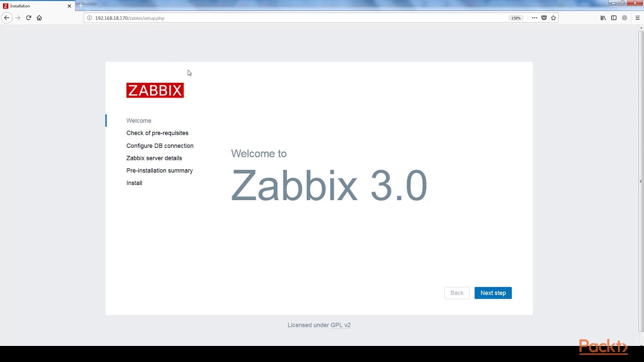The height and width of the screenshot is (362, 644).
Task: Select the Welcome setup step
Action: [139, 121]
